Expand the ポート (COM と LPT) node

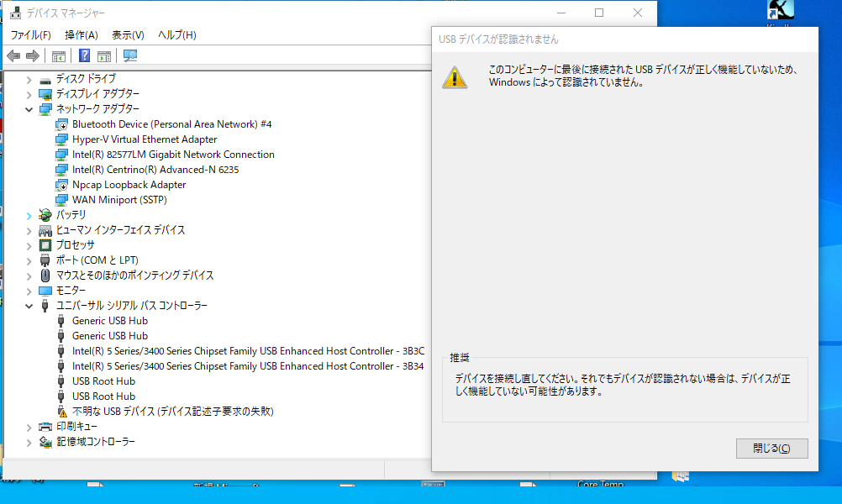[29, 261]
